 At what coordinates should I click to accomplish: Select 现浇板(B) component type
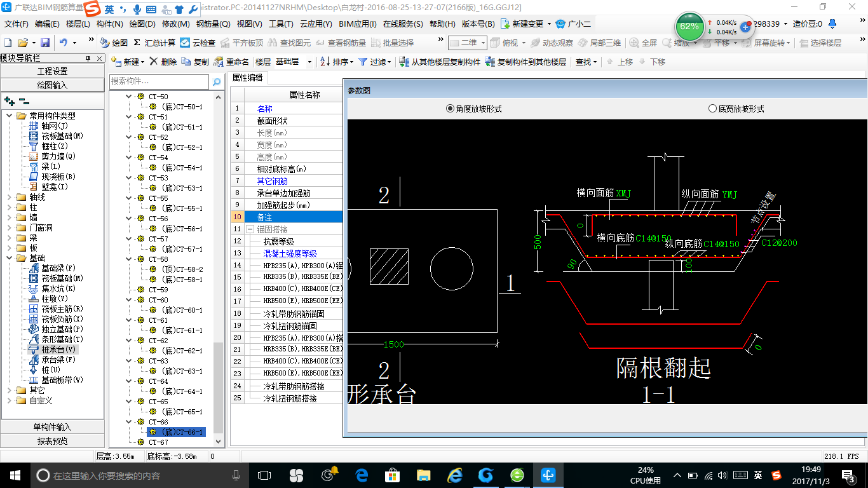click(x=53, y=177)
